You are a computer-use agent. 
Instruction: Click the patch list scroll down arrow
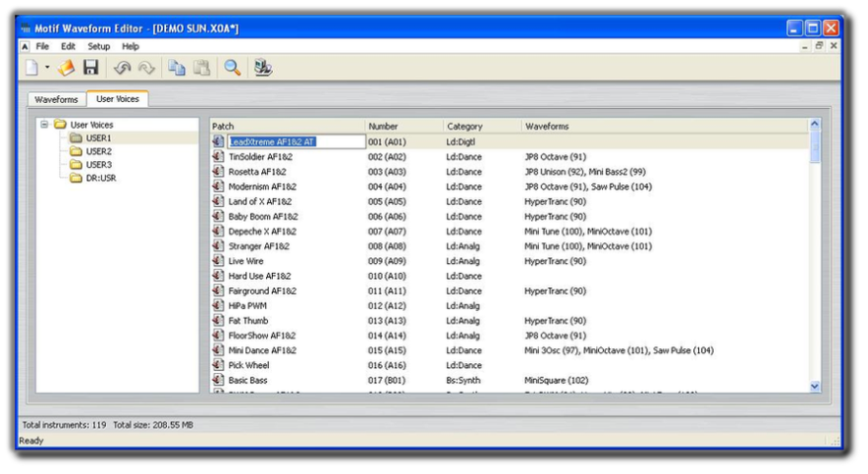click(815, 386)
